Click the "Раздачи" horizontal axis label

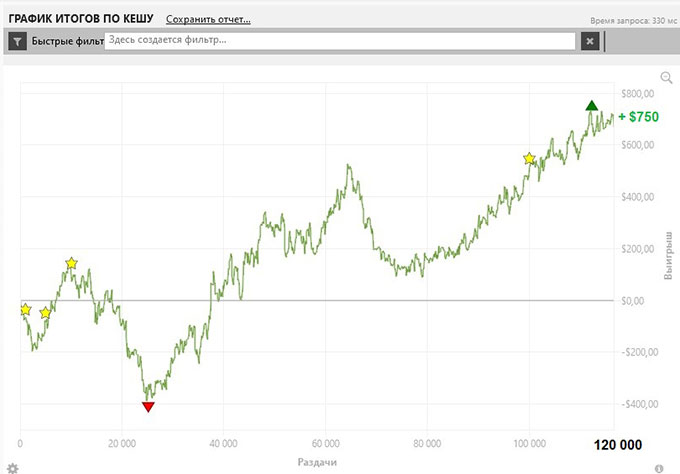(x=317, y=462)
